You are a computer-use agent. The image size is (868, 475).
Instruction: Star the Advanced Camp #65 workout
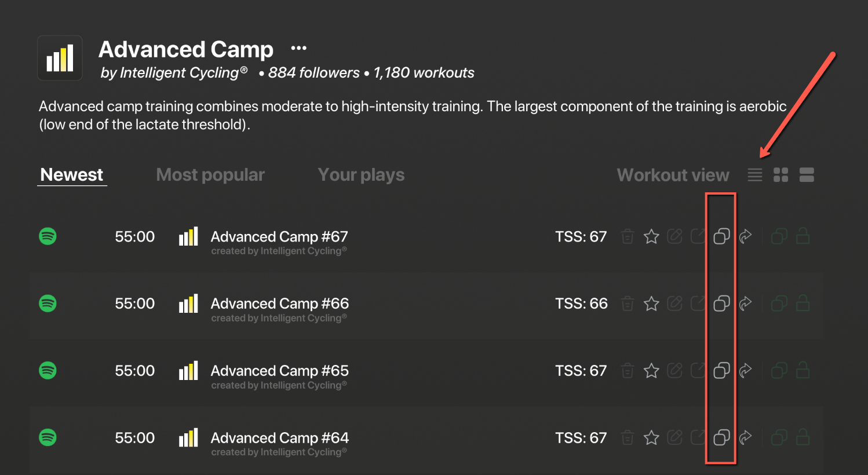click(x=651, y=371)
